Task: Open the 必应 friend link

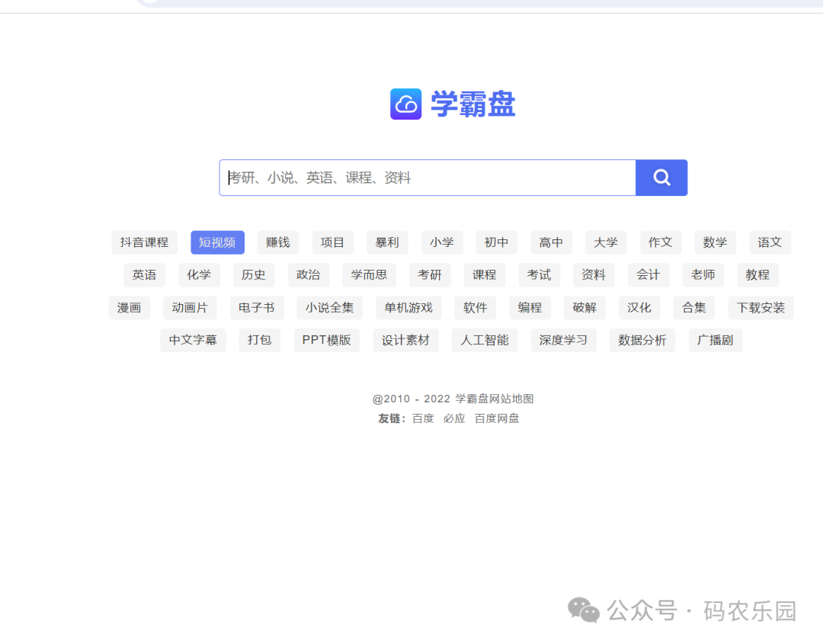Action: [x=453, y=418]
